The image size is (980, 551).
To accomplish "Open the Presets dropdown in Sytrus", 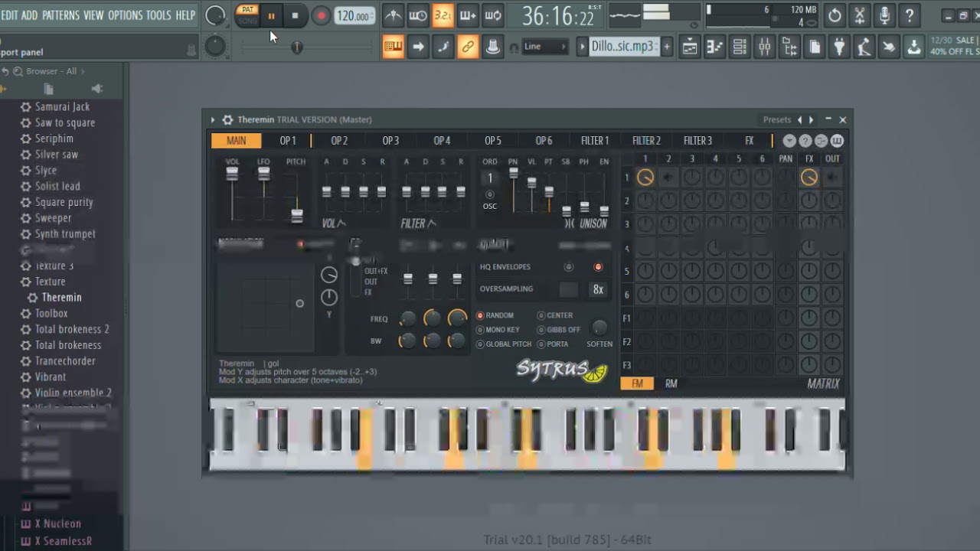I will [777, 119].
